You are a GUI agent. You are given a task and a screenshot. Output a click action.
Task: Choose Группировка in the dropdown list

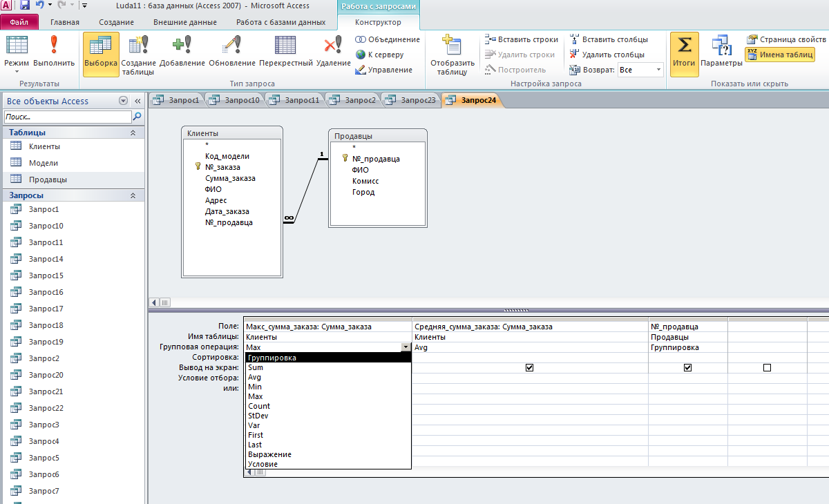328,358
